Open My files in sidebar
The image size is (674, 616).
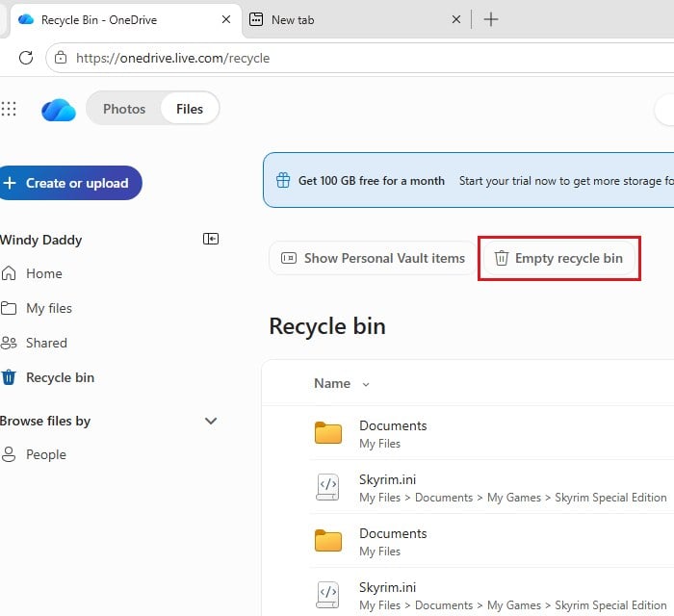(48, 308)
